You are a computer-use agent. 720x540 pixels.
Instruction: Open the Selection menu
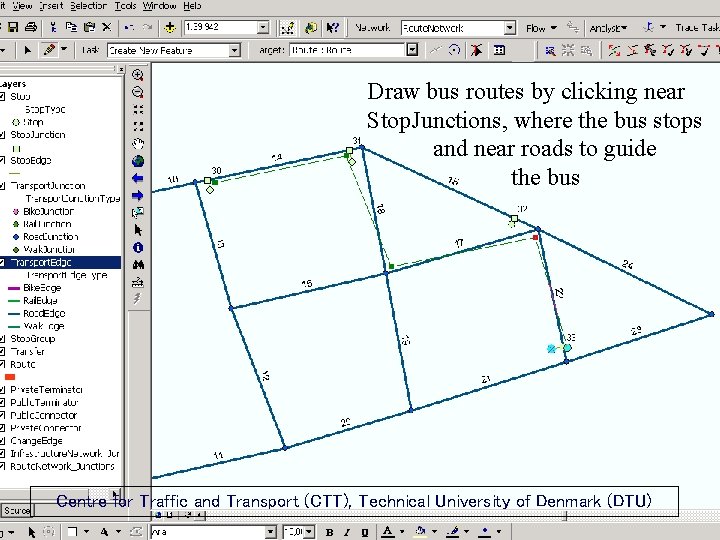pyautogui.click(x=88, y=6)
